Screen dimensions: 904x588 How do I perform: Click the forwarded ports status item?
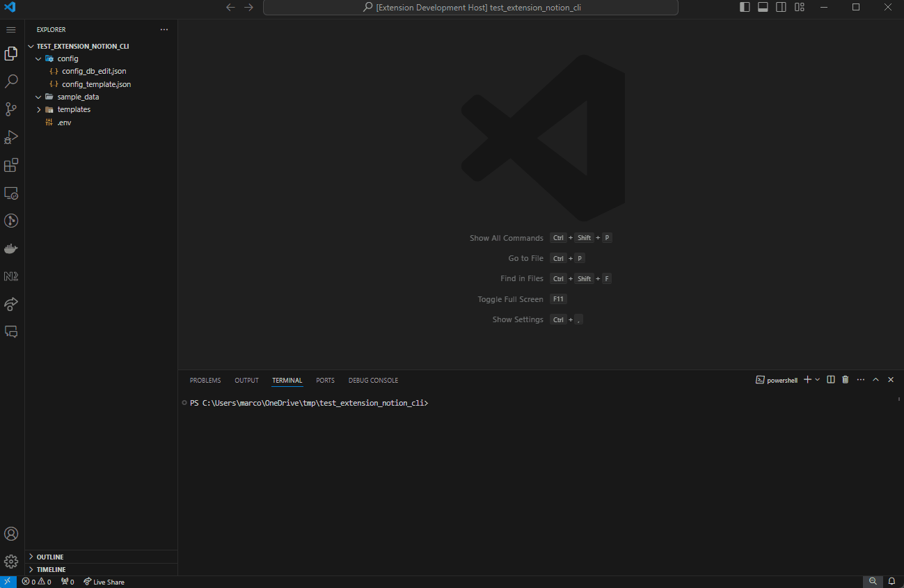(68, 582)
